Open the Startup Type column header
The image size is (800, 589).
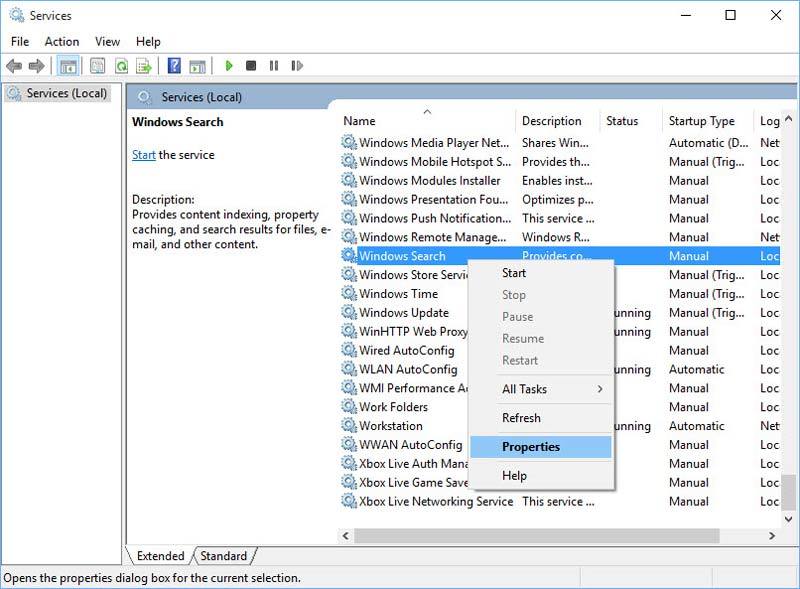(703, 120)
